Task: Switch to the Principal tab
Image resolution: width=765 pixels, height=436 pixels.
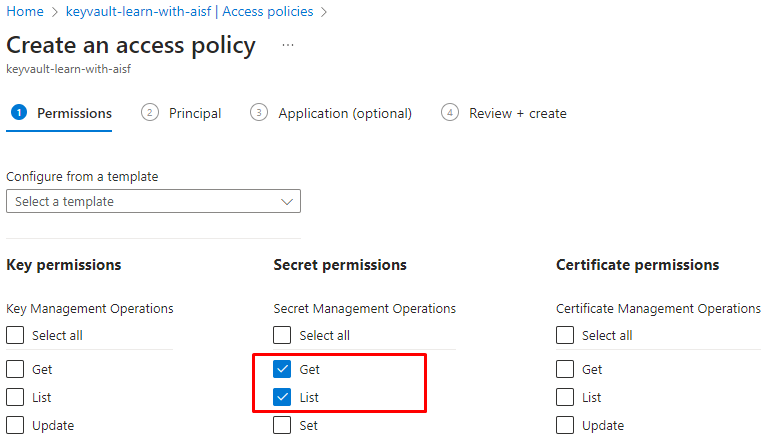Action: click(194, 113)
